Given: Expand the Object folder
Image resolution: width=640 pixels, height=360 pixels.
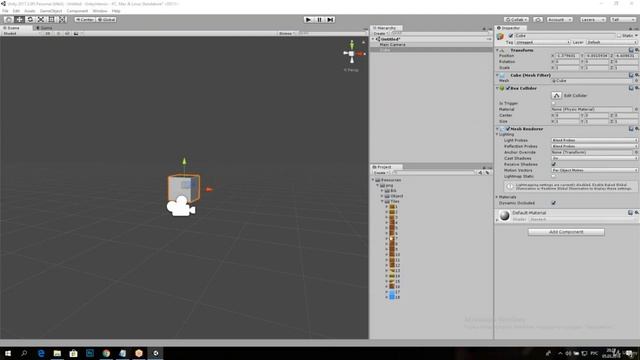Looking at the screenshot, I should click(382, 196).
